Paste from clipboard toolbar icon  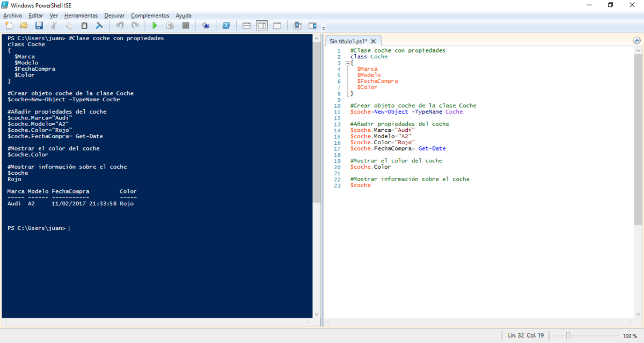pyautogui.click(x=84, y=25)
